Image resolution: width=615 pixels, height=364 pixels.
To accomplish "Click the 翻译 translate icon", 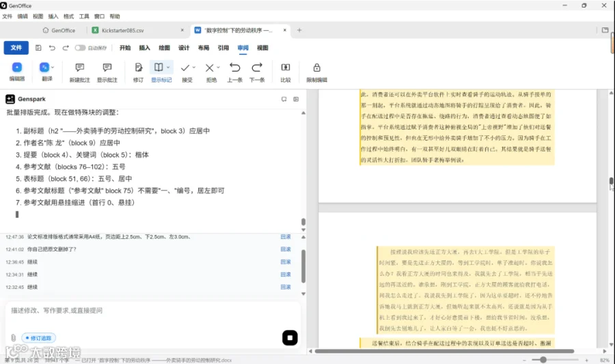I will tap(44, 68).
